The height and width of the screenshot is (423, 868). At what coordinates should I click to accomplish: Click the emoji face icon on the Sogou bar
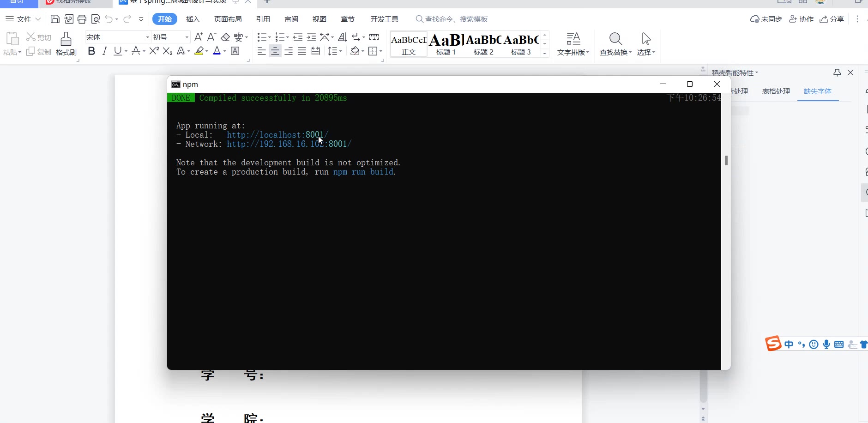pos(814,344)
